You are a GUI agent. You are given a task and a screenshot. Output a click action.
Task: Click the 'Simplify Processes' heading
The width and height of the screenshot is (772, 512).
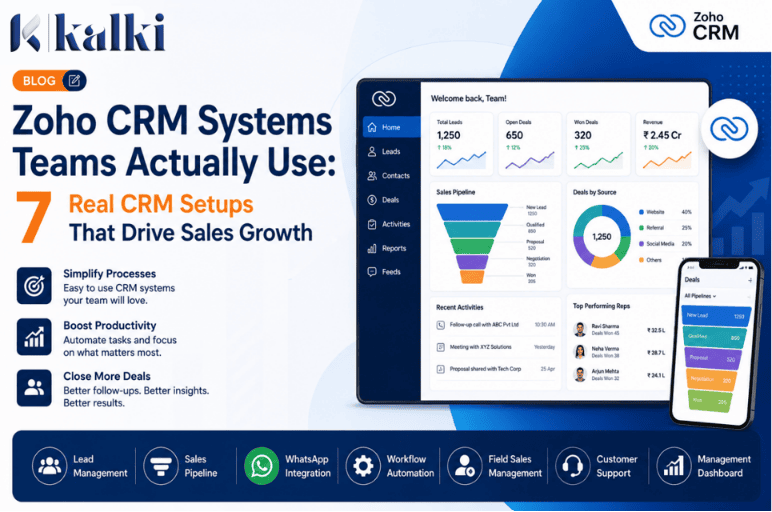coord(109,274)
